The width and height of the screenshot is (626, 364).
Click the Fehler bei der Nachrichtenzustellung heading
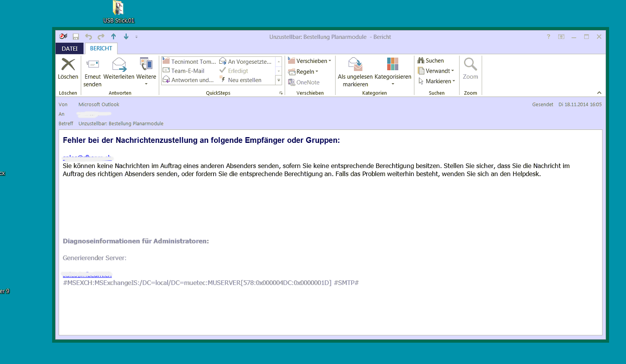[201, 140]
